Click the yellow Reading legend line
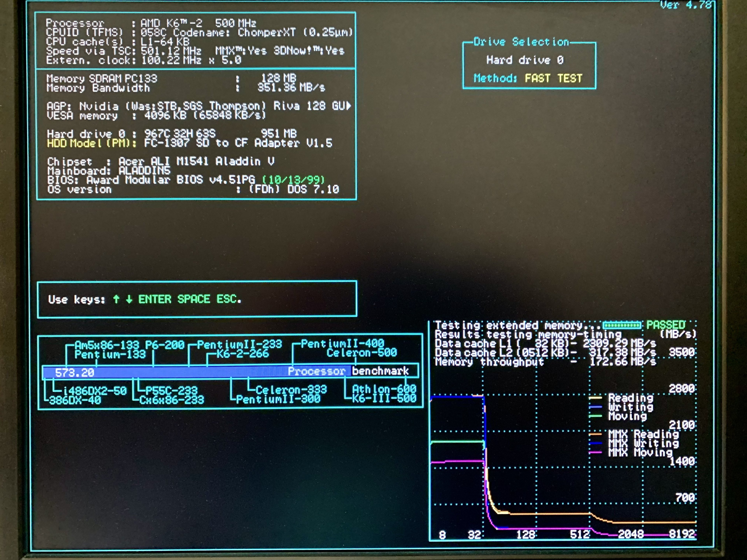The height and width of the screenshot is (560, 747). (595, 398)
